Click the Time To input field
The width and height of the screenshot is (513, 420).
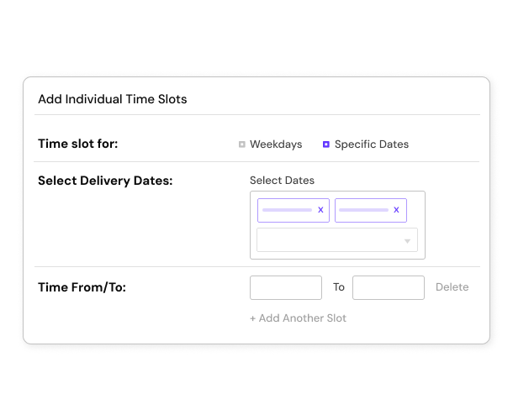click(x=389, y=287)
